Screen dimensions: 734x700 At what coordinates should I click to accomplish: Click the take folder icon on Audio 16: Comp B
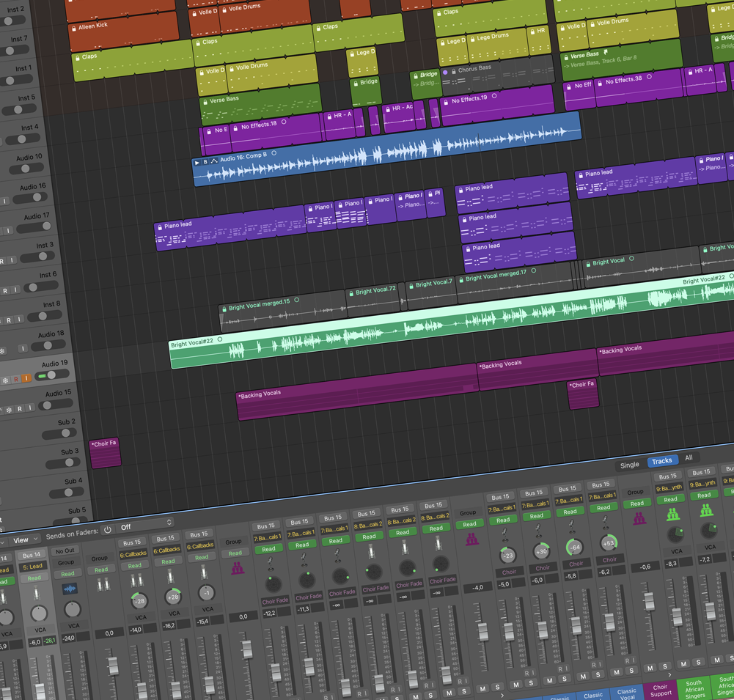pyautogui.click(x=214, y=161)
